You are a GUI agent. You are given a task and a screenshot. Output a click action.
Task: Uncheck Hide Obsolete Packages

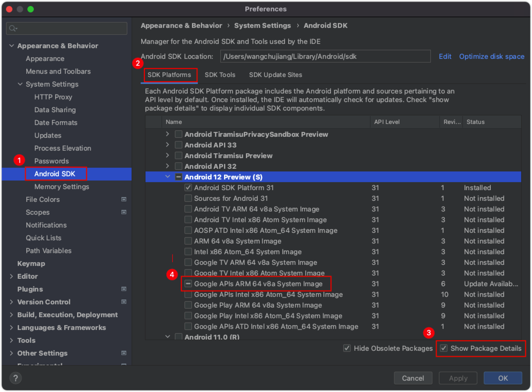[348, 348]
